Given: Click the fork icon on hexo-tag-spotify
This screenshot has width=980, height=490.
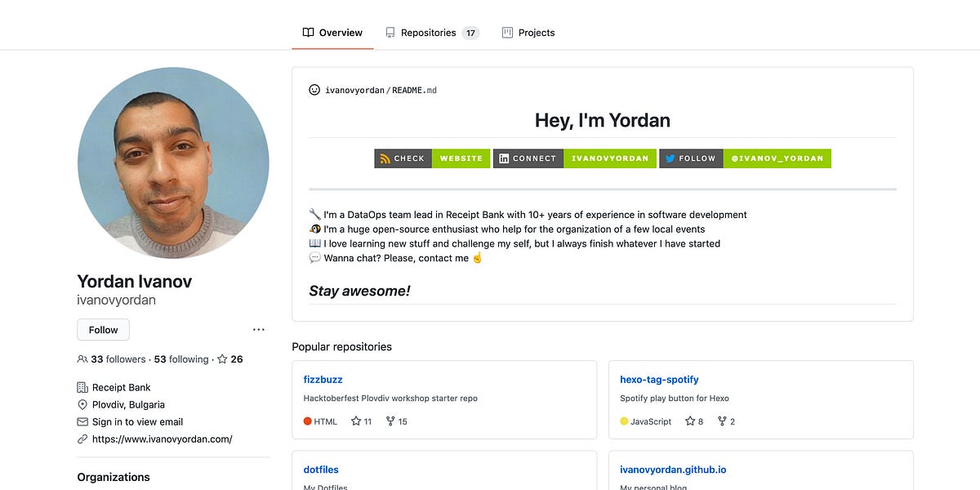Looking at the screenshot, I should [721, 421].
